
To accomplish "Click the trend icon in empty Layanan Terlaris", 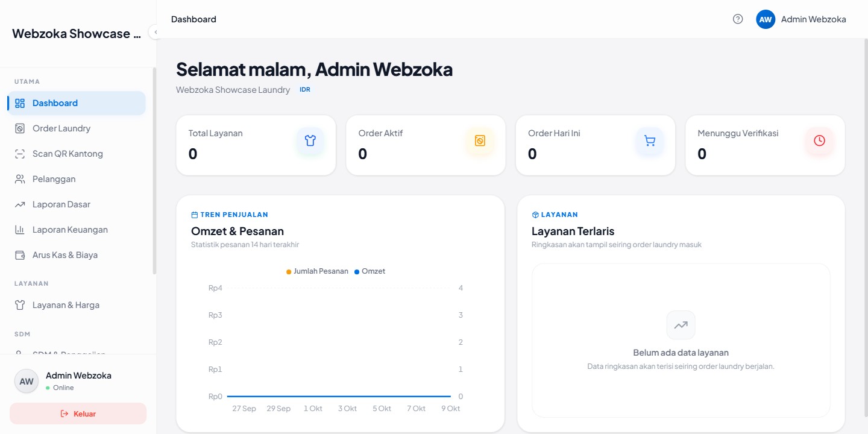I will 681,325.
